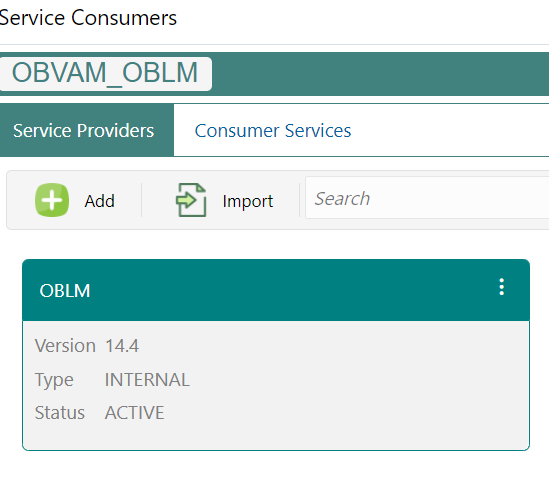Image resolution: width=549 pixels, height=479 pixels.
Task: Open the OBLM card three-dot menu
Action: tap(501, 287)
